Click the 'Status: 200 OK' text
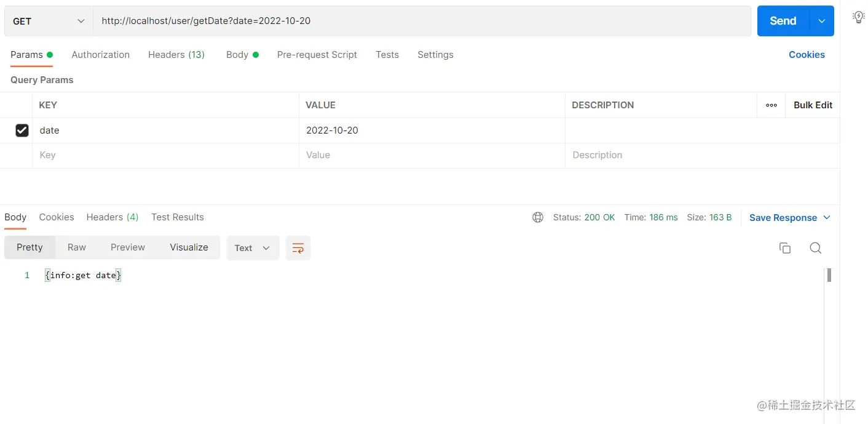This screenshot has width=868, height=424. coord(584,217)
